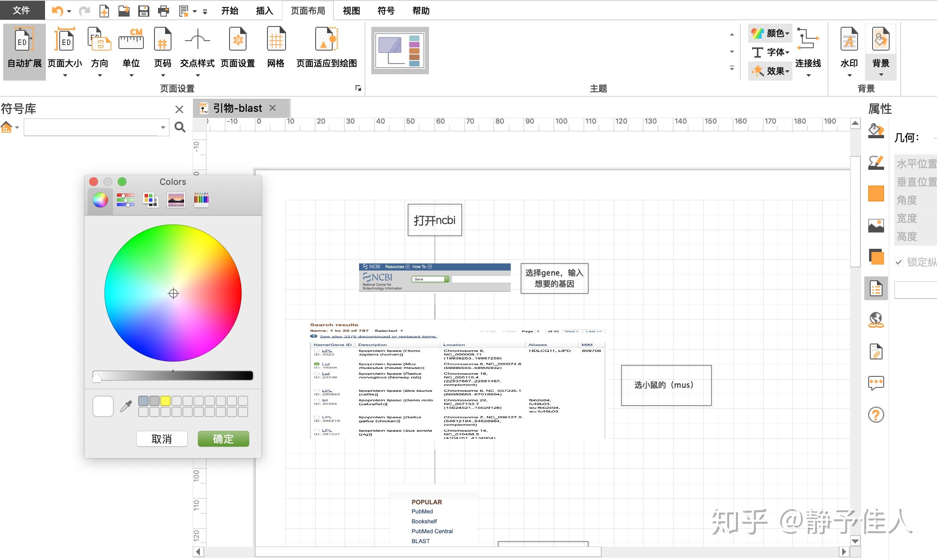Switch to the View (视图) tab
Viewport: 937px width, 560px height.
click(351, 11)
